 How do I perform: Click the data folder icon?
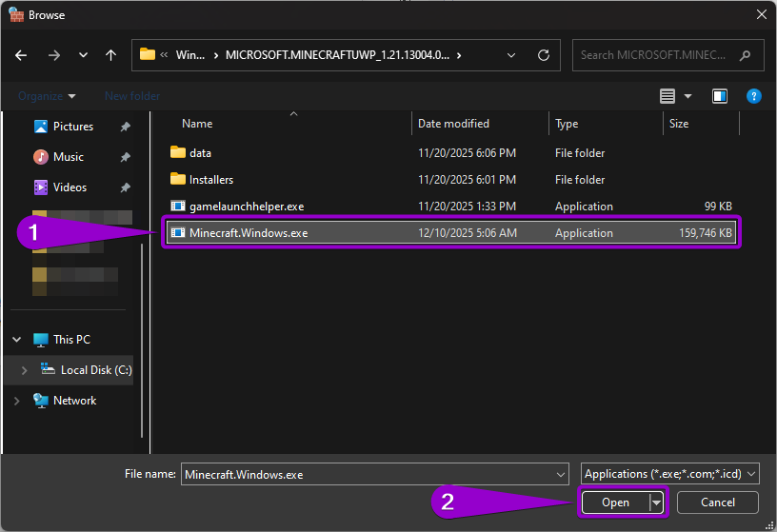[x=178, y=152]
